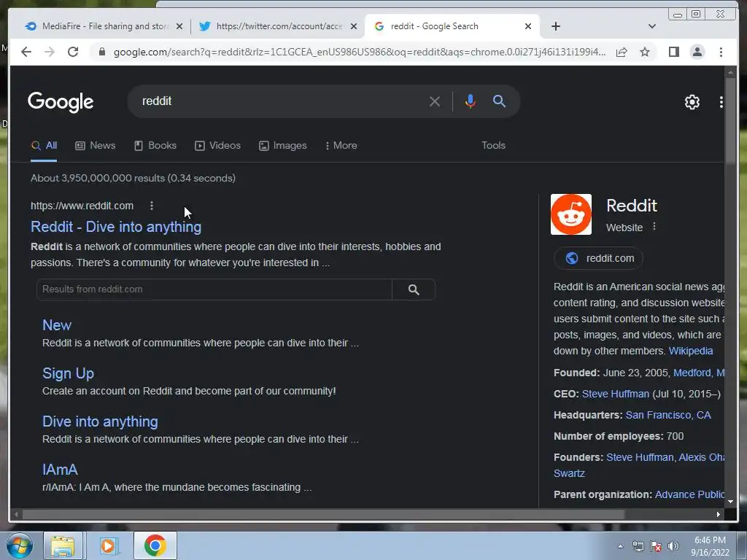Click the Reddit logo in knowledge panel
Viewport: 747px width, 560px height.
(x=570, y=214)
